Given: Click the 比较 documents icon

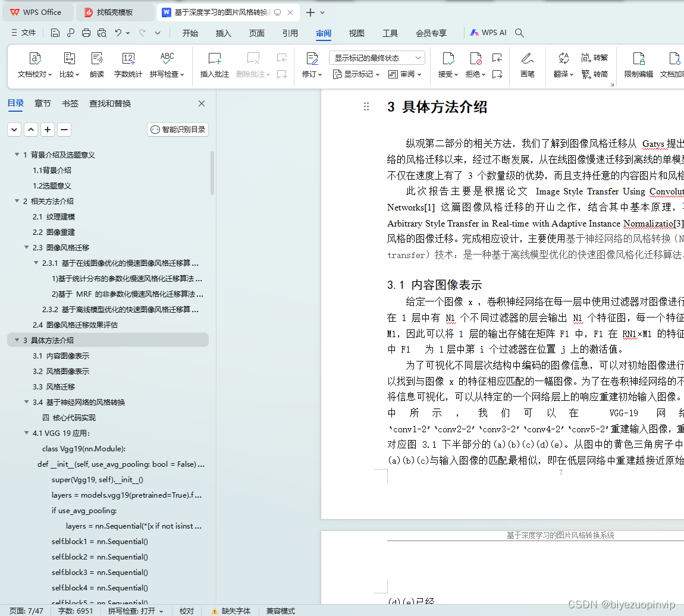Looking at the screenshot, I should (x=70, y=58).
